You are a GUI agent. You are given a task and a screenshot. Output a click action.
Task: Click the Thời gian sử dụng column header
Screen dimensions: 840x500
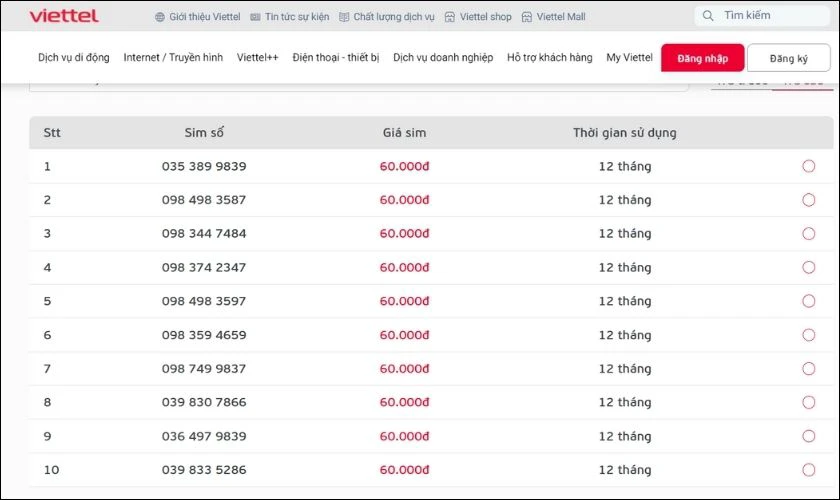click(x=625, y=132)
